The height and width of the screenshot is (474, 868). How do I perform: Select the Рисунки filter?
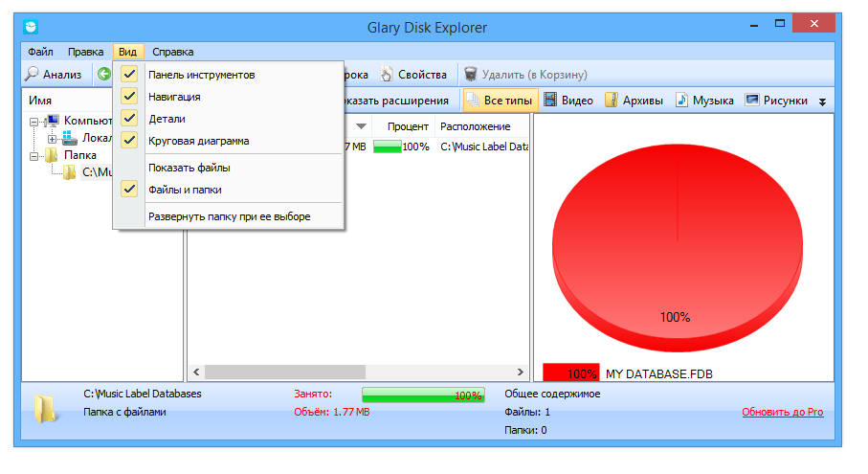click(776, 101)
